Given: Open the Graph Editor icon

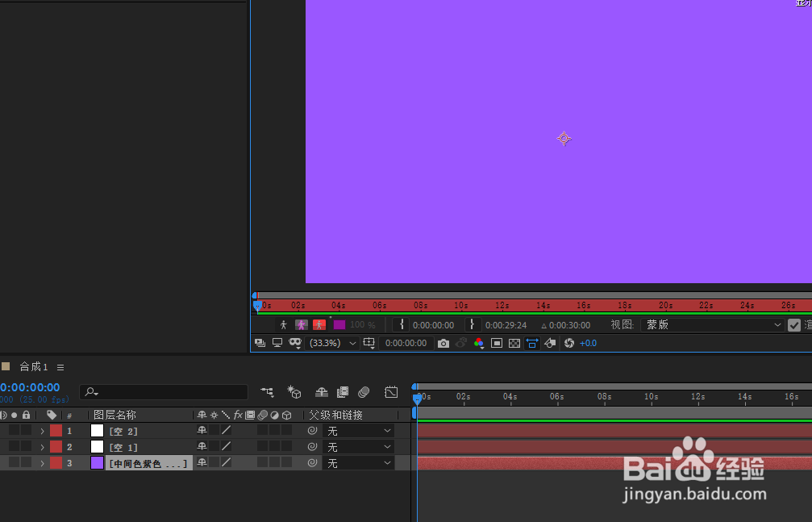Looking at the screenshot, I should pyautogui.click(x=392, y=392).
